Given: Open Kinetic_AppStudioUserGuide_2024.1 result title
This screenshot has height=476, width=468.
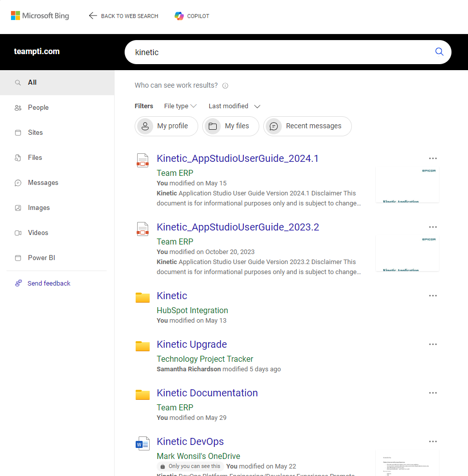Looking at the screenshot, I should (237, 158).
